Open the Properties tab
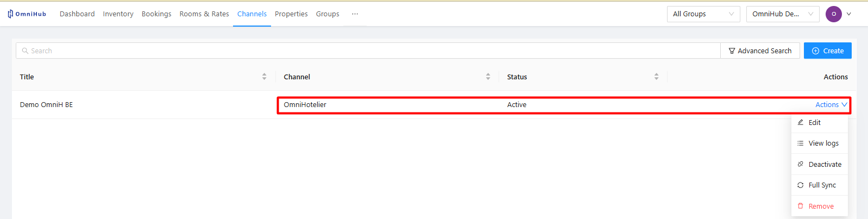The image size is (868, 219). (x=291, y=14)
